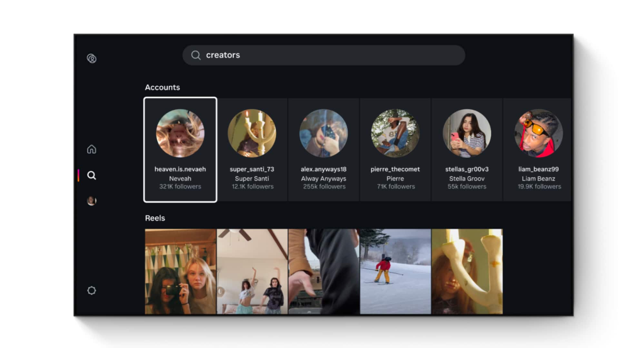Open super_santi_73 account card
Screen dimensions: 644x348
[252, 150]
